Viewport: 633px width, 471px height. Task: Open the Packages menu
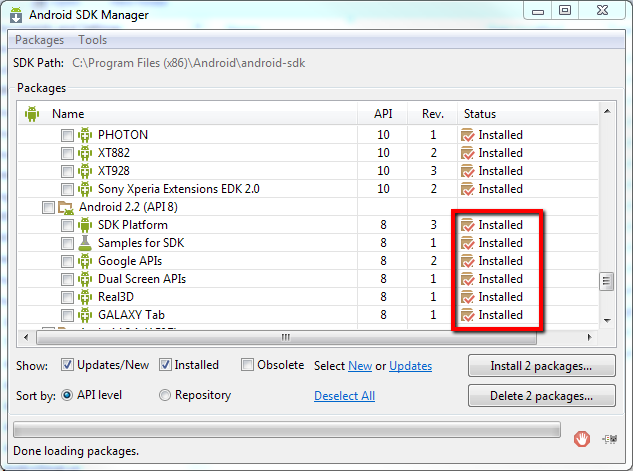point(39,40)
